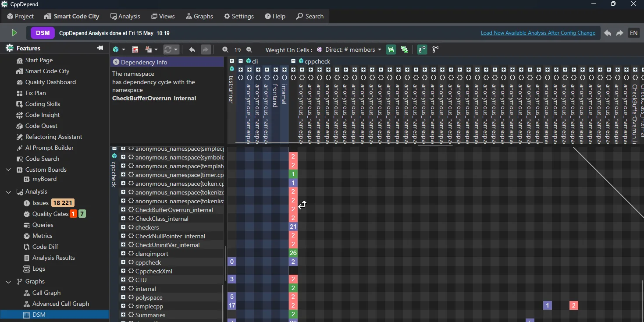Screen dimensions: 644x322
Task: Open the Settings menu
Action: click(239, 16)
